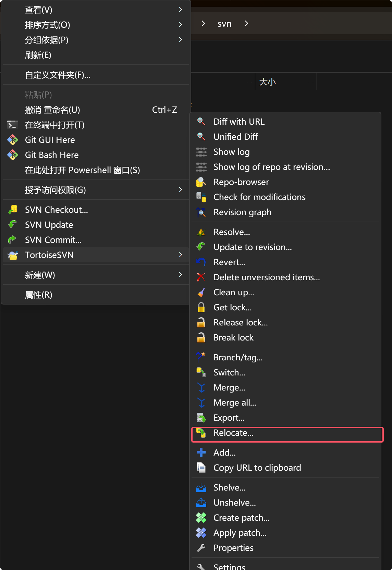
Task: Click the Get lock padlock icon
Action: (x=201, y=307)
